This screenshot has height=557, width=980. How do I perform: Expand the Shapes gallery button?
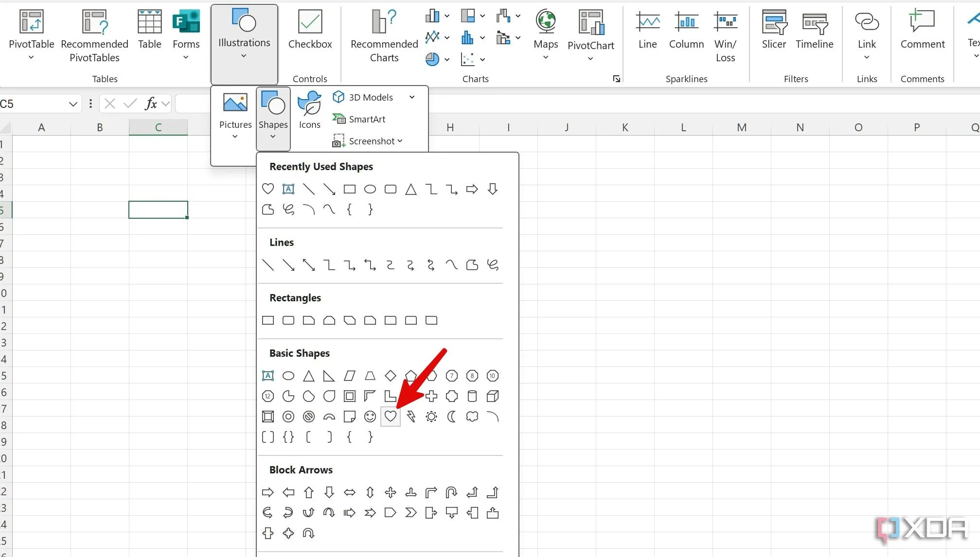coord(273,118)
